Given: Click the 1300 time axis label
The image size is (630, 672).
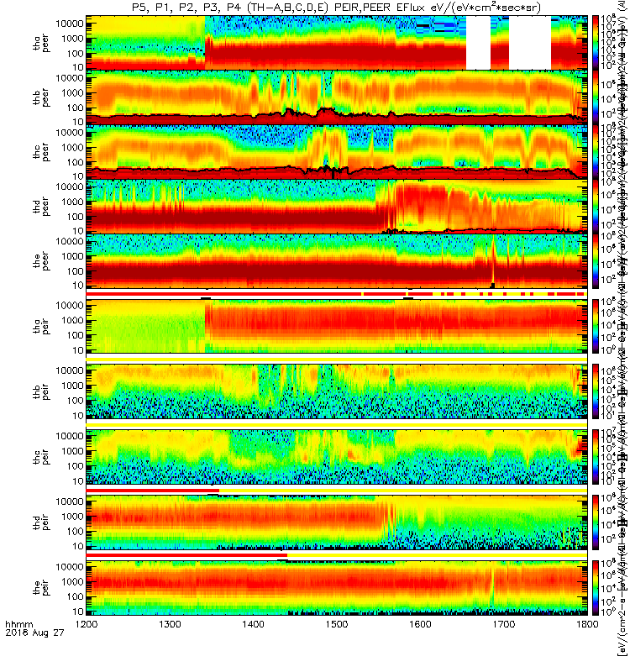Looking at the screenshot, I should [x=170, y=624].
